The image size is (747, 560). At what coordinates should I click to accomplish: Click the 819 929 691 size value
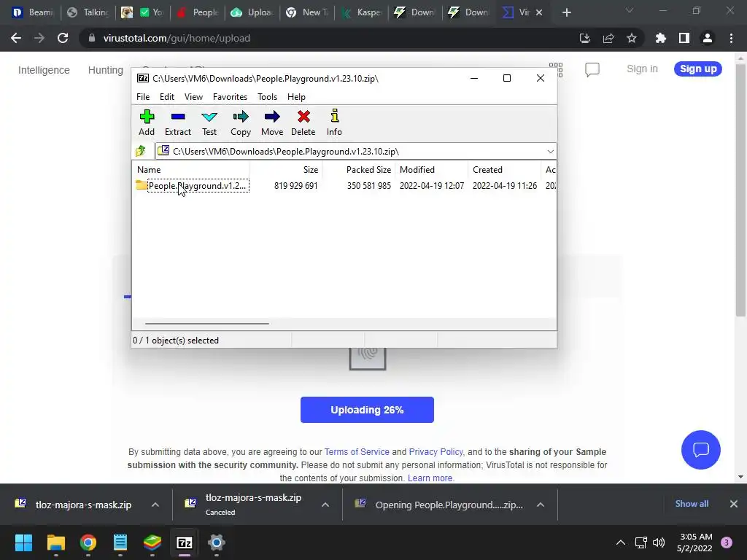tap(296, 186)
